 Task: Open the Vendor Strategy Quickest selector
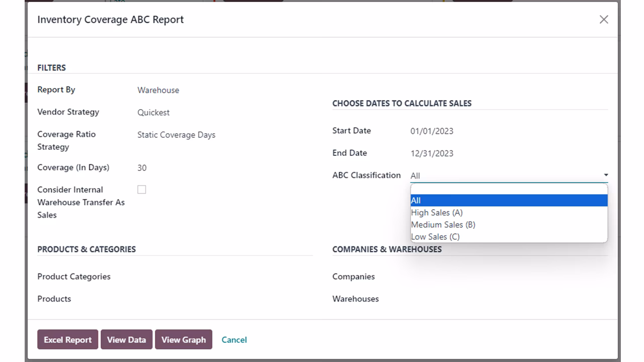[x=225, y=112]
